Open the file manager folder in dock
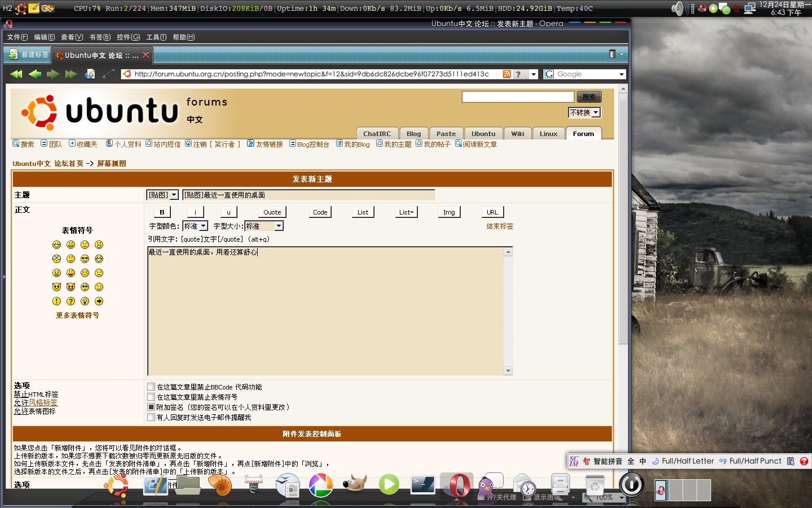 click(x=188, y=485)
